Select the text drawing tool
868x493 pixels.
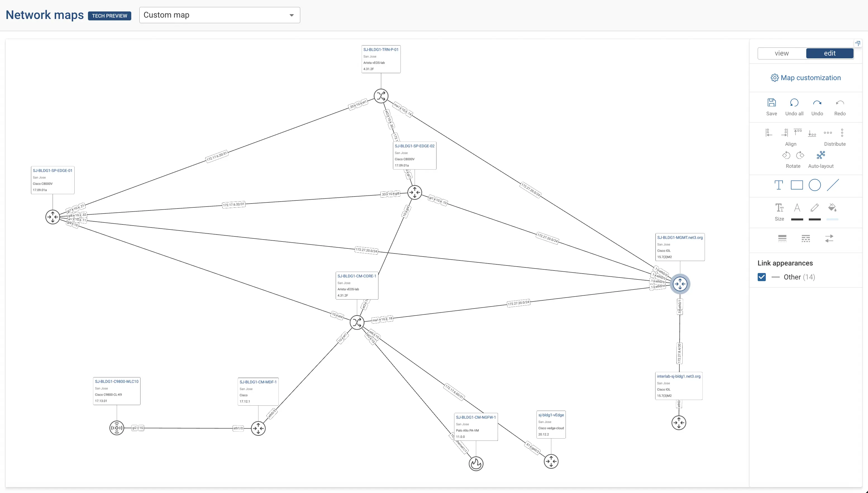(779, 185)
